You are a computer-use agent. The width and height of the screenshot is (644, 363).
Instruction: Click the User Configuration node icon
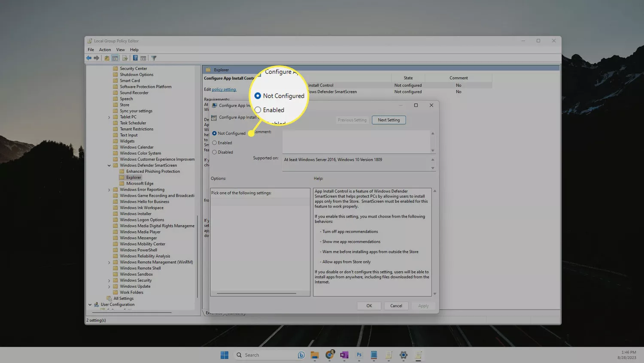click(97, 304)
